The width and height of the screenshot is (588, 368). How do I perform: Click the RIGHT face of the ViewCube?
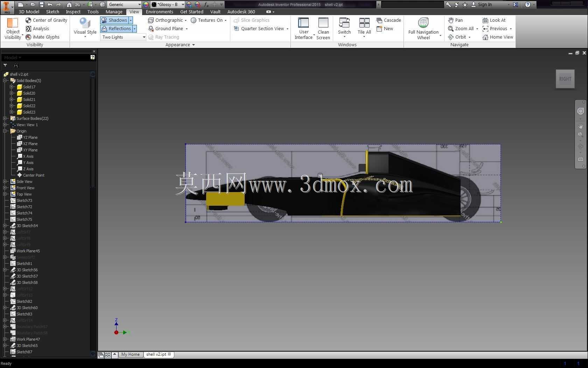click(565, 79)
